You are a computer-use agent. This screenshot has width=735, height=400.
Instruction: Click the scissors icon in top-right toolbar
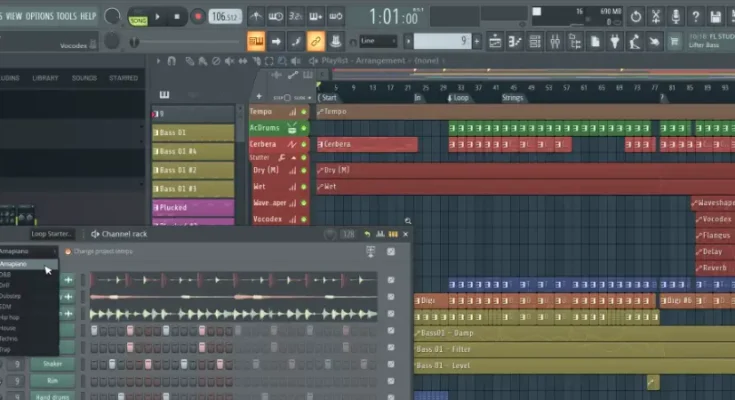[654, 16]
